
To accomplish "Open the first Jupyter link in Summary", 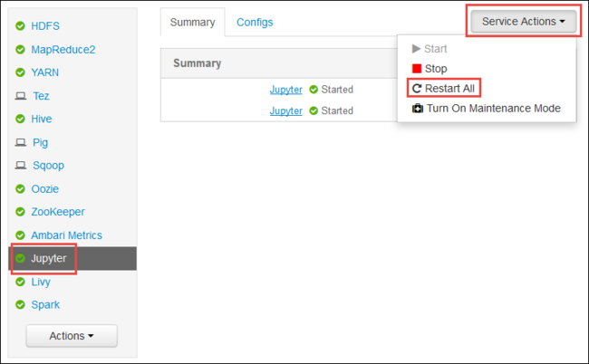I will pos(285,90).
